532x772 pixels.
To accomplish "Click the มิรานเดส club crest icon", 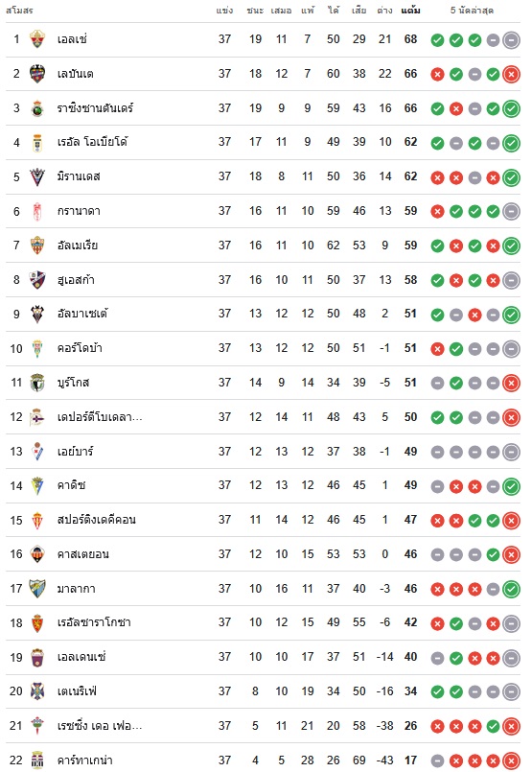I will 37,176.
